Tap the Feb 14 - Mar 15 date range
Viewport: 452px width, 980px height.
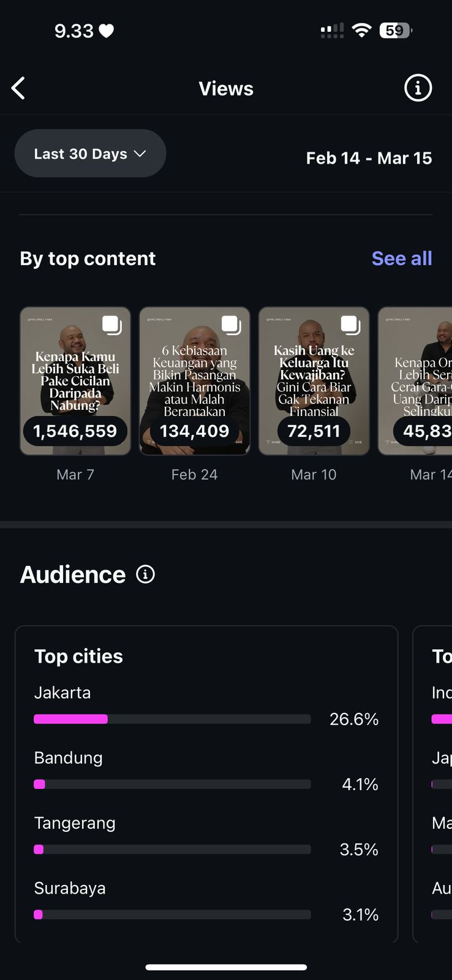tap(369, 158)
